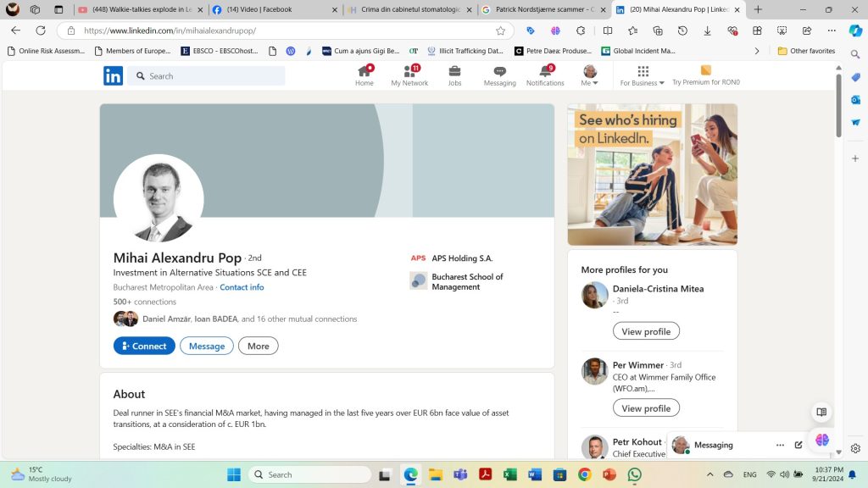Open LinkedIn Home icon
868x488 pixels.
[364, 72]
